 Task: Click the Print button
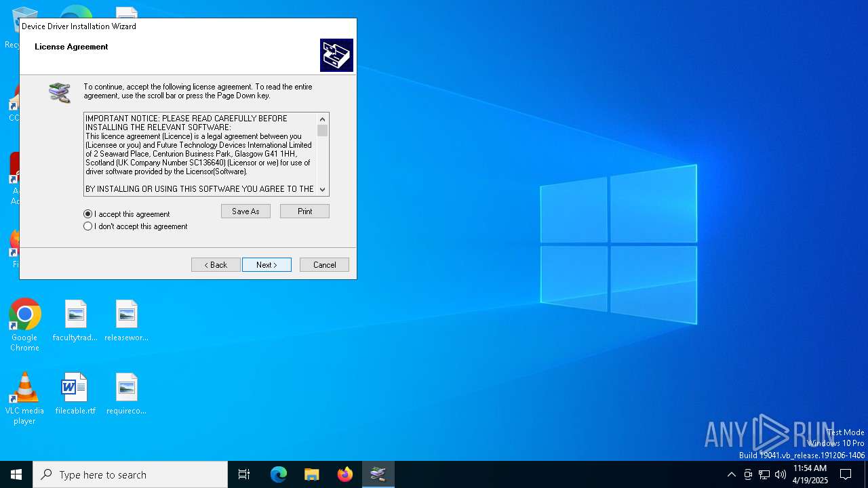304,211
